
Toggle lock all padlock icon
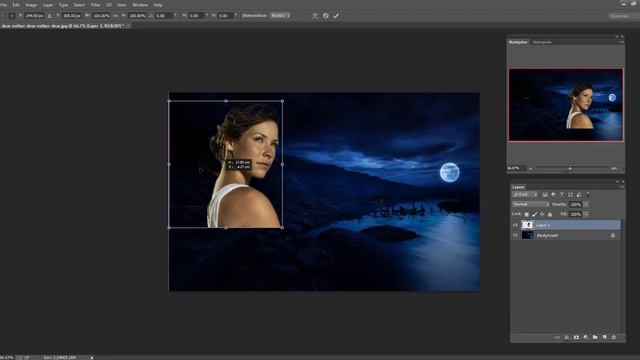click(x=550, y=214)
